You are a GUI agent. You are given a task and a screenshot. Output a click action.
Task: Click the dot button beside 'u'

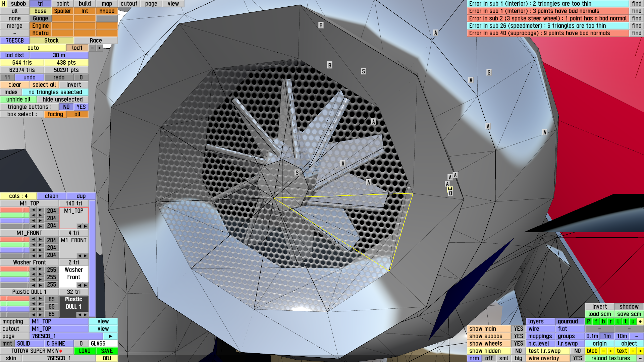(x=640, y=321)
